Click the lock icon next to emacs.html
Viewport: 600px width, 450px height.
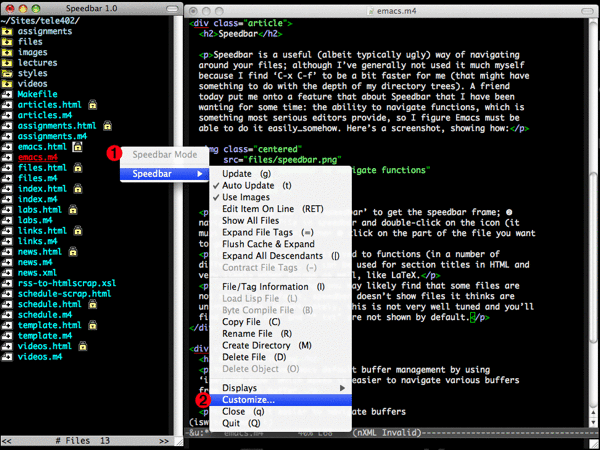pos(78,147)
